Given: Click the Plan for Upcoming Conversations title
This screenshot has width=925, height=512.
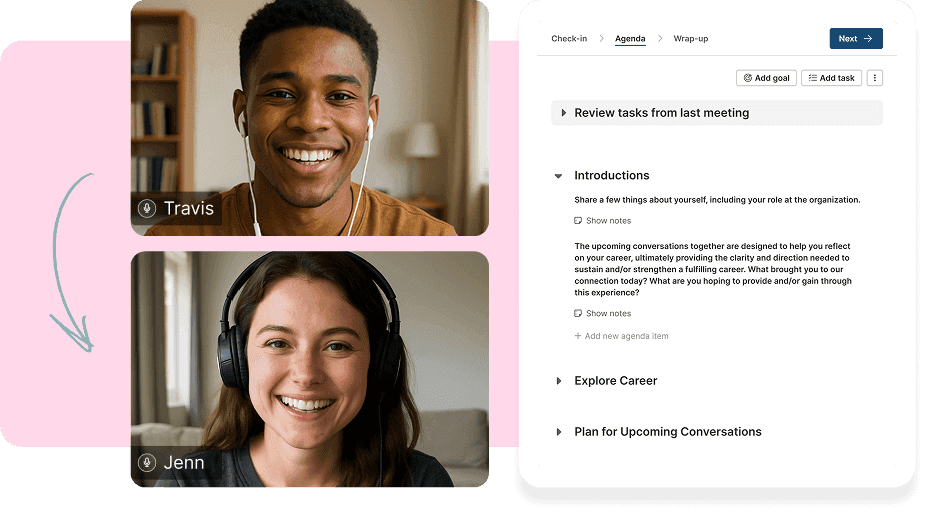Looking at the screenshot, I should (x=668, y=432).
